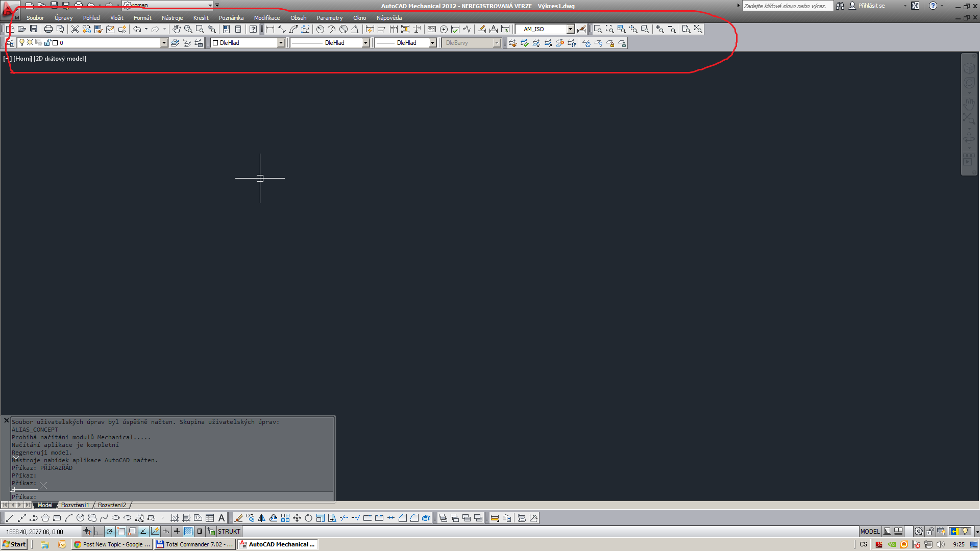Switch to the Rozvržení1 layout tab

(x=75, y=505)
